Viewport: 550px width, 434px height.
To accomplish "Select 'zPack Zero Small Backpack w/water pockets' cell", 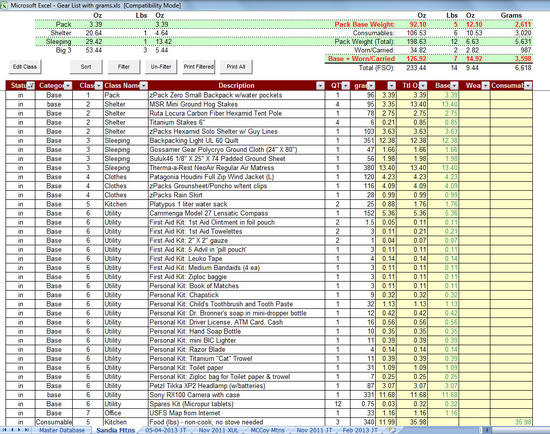I will tap(236, 95).
